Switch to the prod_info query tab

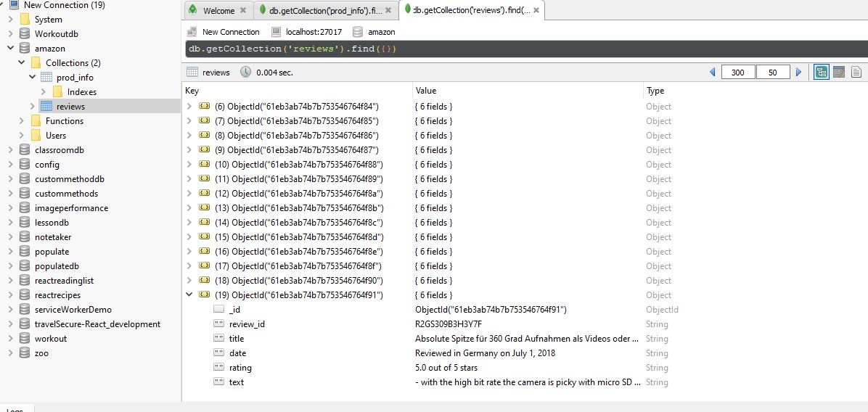(x=325, y=10)
